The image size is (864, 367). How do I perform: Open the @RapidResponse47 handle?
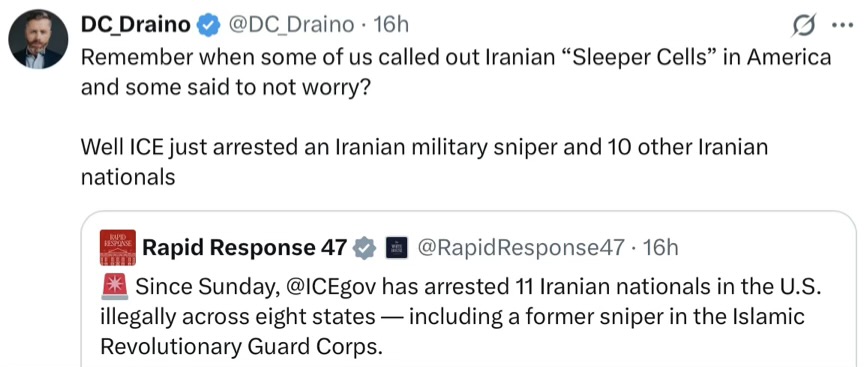point(521,248)
